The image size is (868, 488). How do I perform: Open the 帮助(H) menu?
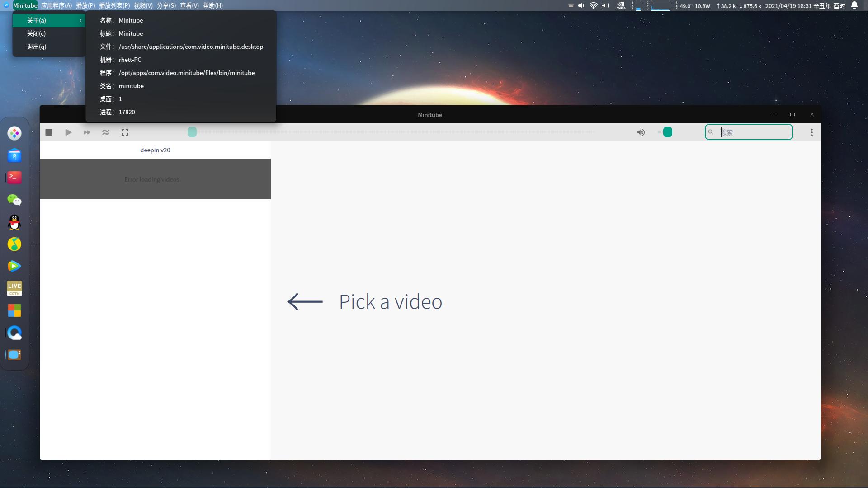[x=212, y=5]
